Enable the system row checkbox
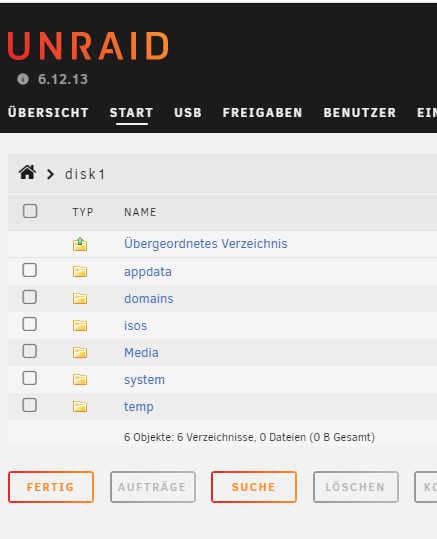This screenshot has height=539, width=437. [x=30, y=378]
